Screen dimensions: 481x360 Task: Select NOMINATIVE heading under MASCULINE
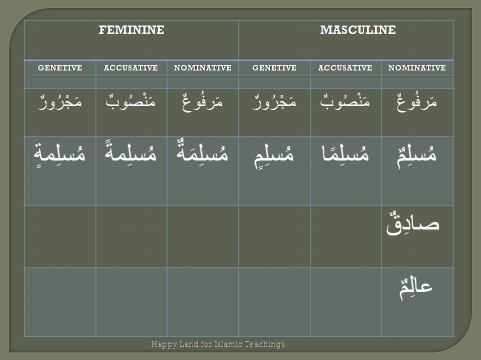pyautogui.click(x=417, y=68)
